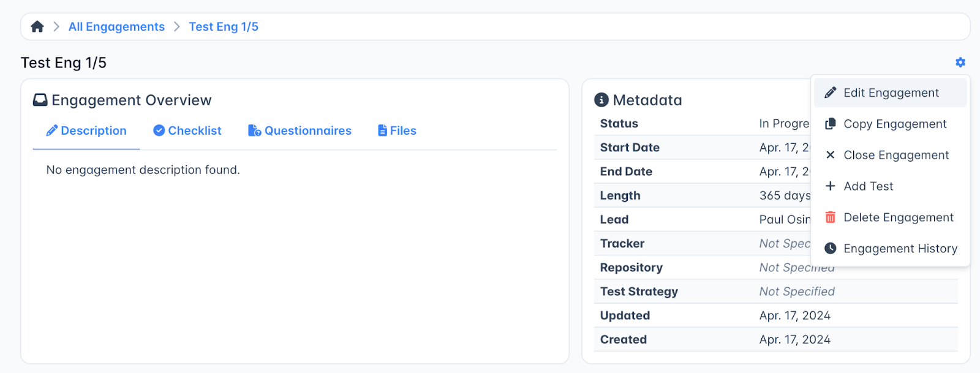Viewport: 980px width, 373px height.
Task: Click the Engagement Overview inbox icon
Action: tap(40, 100)
